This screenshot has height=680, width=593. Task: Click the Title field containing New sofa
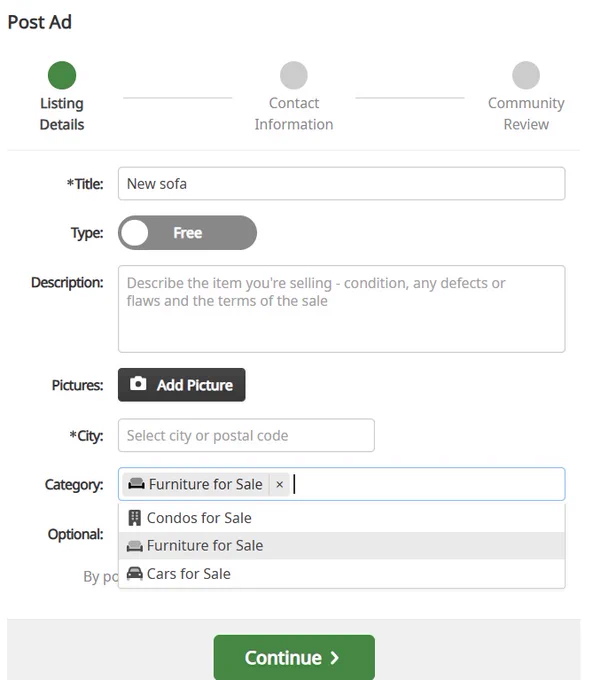tap(341, 183)
